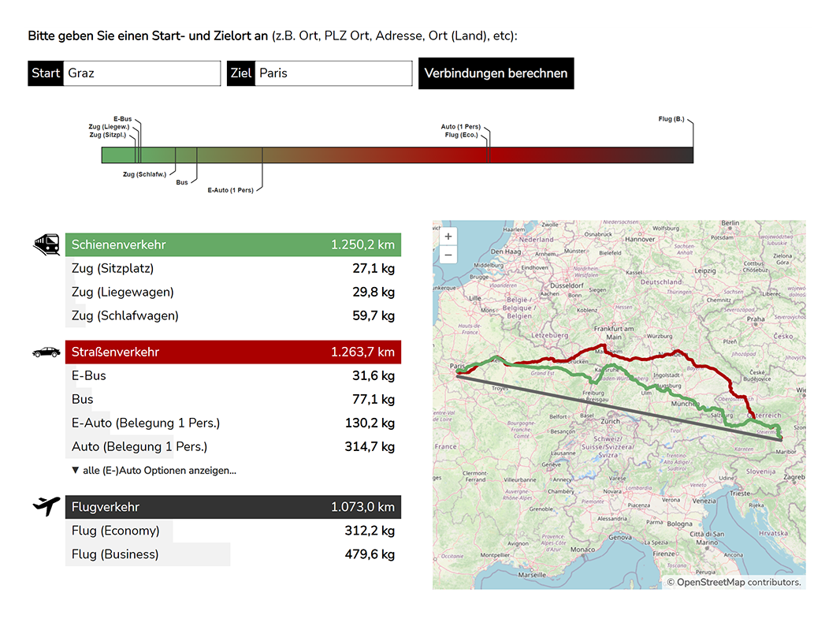The height and width of the screenshot is (619, 840).
Task: Expand alle (E-)Auto Optionen anzeigen
Action: pos(154,470)
